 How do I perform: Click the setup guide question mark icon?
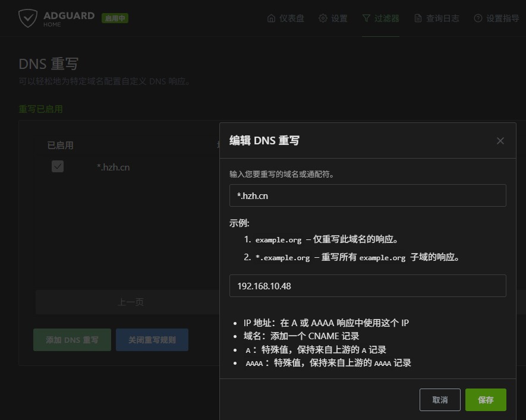click(478, 18)
